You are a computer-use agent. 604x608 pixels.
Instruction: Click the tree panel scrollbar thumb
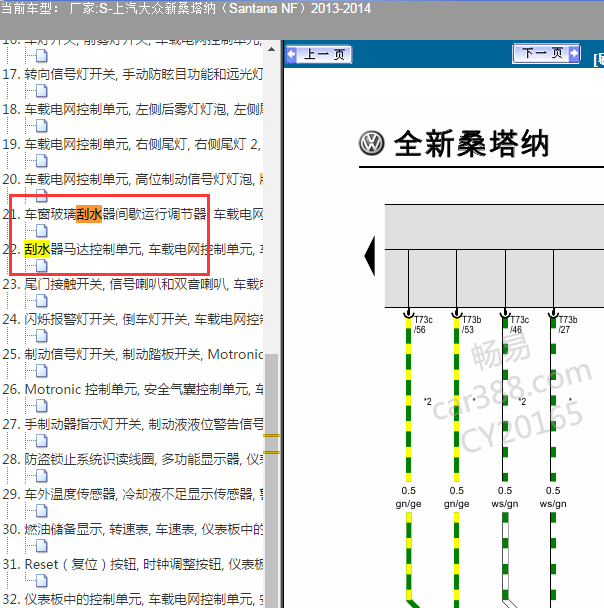point(271,481)
